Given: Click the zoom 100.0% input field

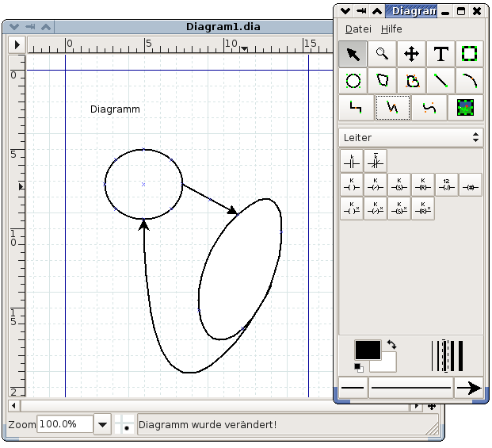Looking at the screenshot, I should 65,424.
